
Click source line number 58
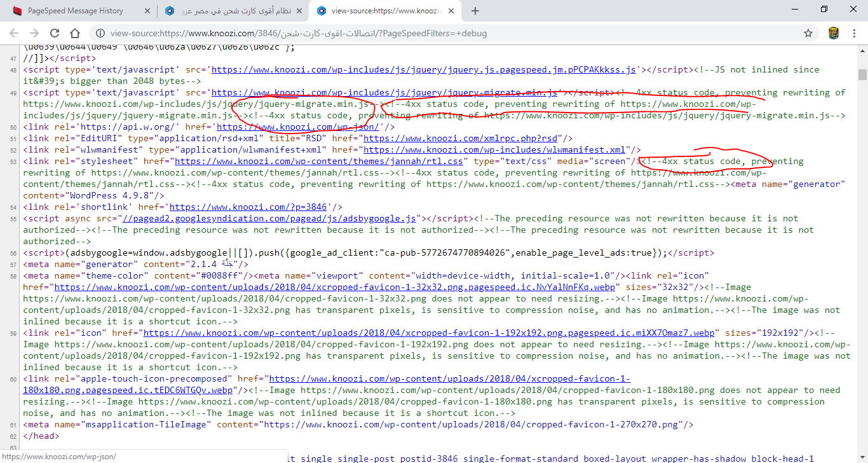click(12, 276)
